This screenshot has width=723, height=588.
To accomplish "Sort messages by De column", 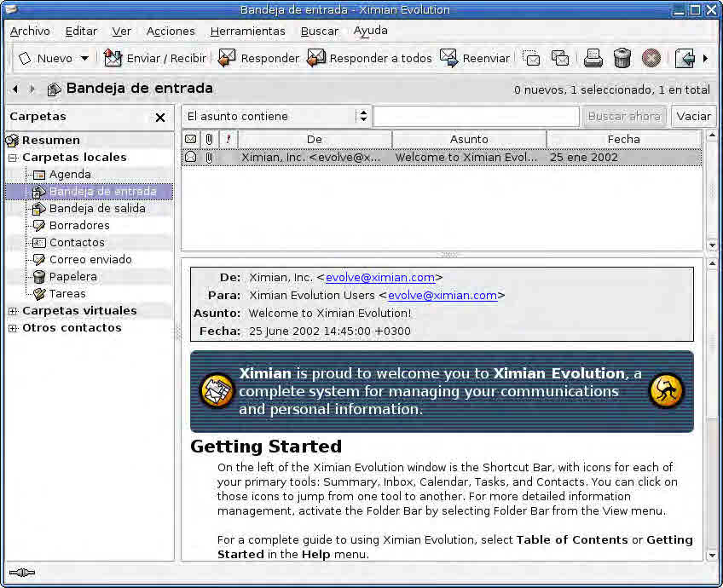I will tap(315, 139).
